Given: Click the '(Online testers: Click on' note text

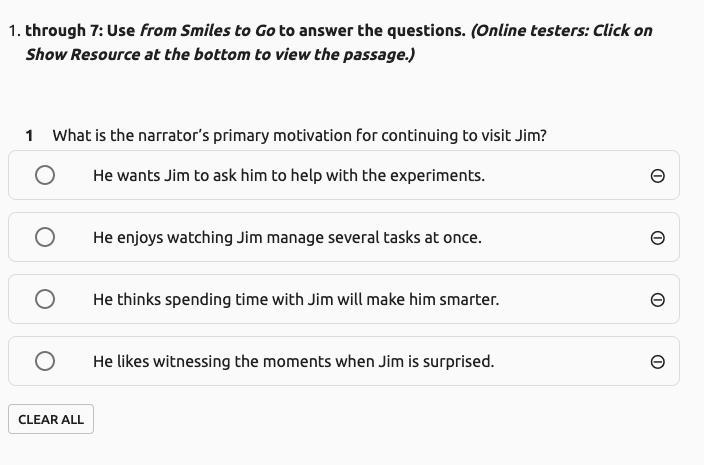Looking at the screenshot, I should (x=561, y=30).
